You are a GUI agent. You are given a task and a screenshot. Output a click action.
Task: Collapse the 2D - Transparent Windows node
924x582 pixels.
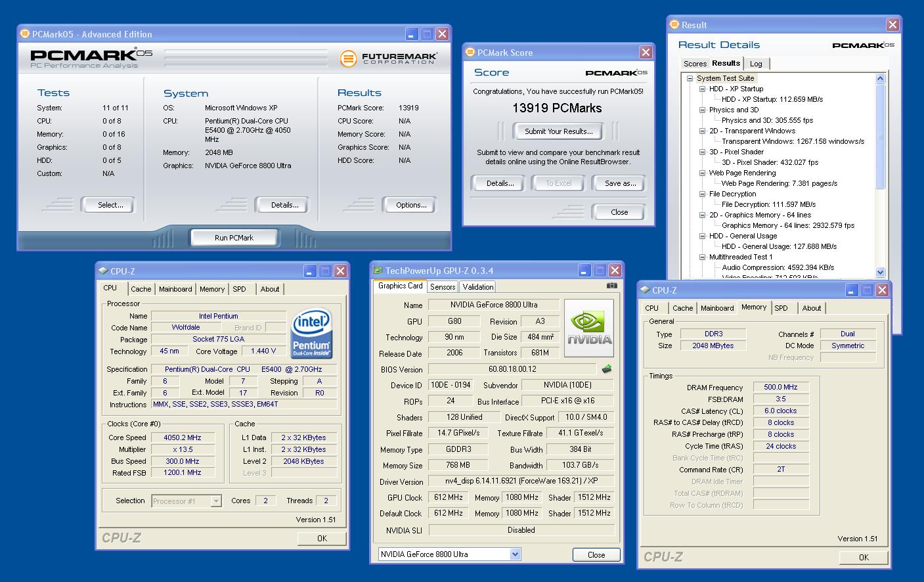pyautogui.click(x=702, y=131)
